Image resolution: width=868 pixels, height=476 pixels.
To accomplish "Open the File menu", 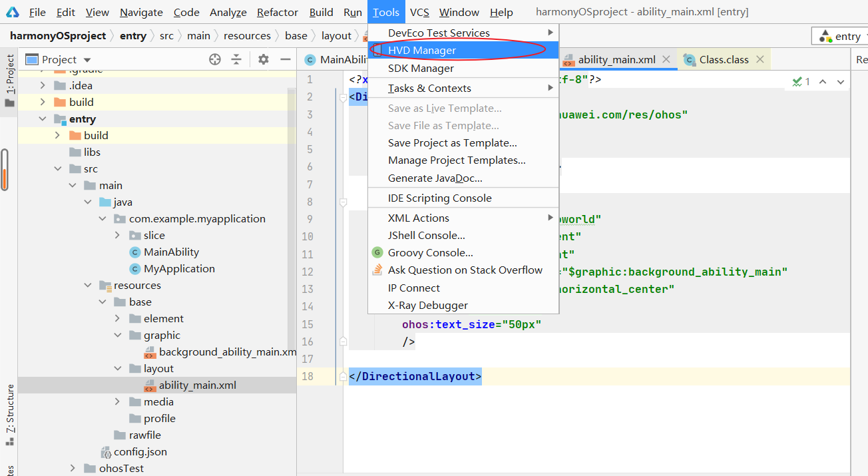I will click(x=37, y=12).
